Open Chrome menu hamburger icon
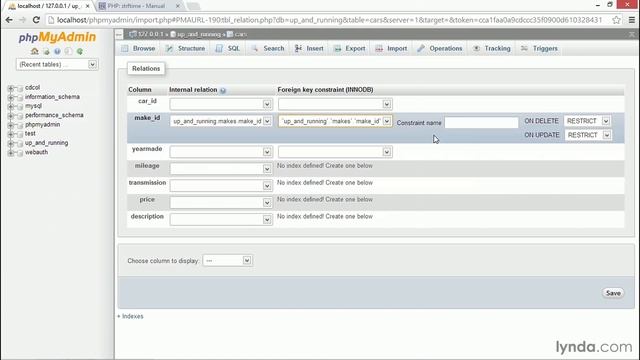 (632, 20)
